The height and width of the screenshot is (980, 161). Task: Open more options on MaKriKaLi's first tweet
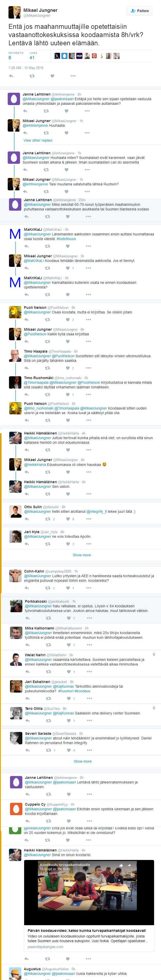point(89,246)
